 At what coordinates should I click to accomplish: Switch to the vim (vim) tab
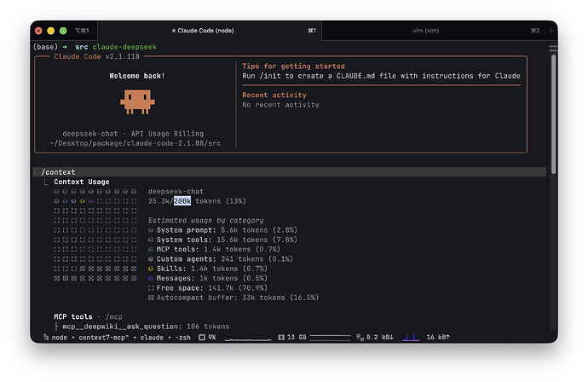pyautogui.click(x=425, y=31)
